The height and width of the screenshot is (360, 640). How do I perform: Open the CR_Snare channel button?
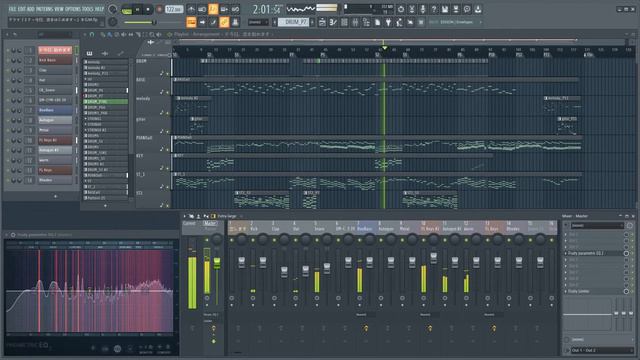coord(55,90)
